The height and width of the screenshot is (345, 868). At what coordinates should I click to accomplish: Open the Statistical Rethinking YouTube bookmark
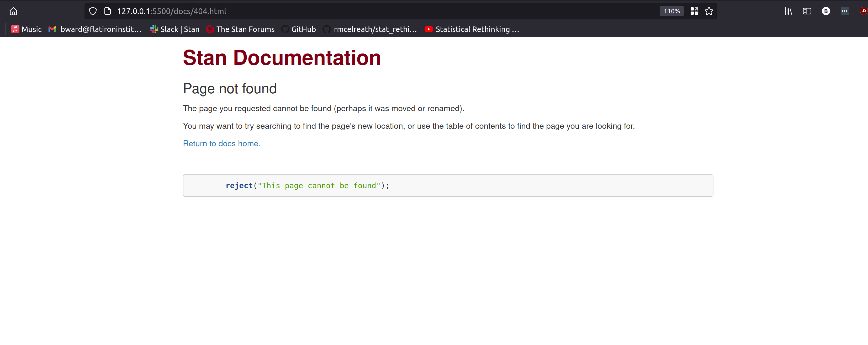point(472,29)
